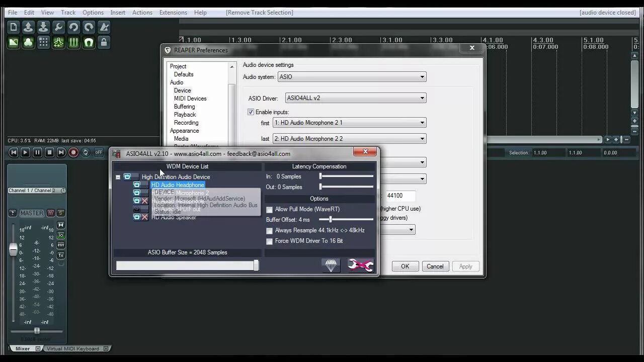The width and height of the screenshot is (644, 362).
Task: Open the ASIO Driver ASIO4ALL v2 dropdown
Action: click(356, 98)
